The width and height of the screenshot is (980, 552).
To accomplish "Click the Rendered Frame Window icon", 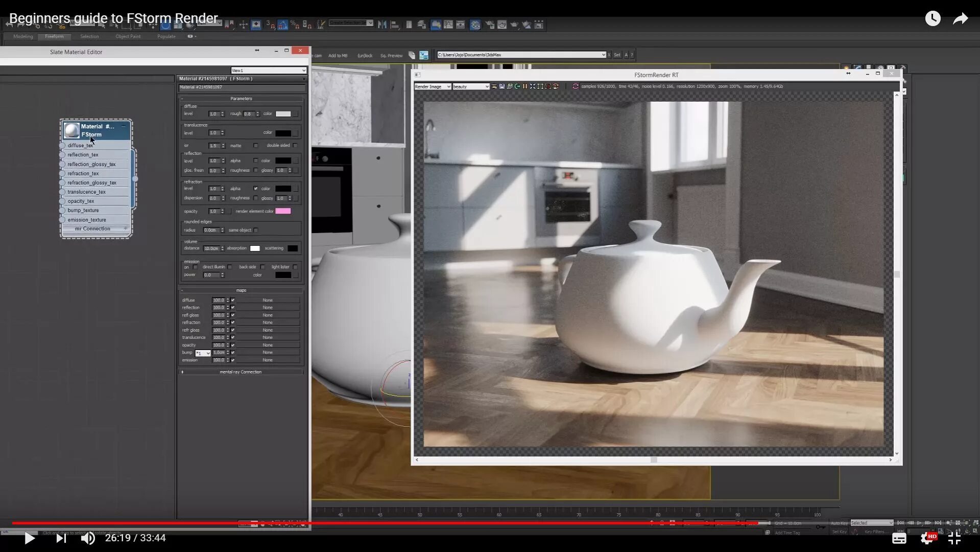I will pos(502,25).
